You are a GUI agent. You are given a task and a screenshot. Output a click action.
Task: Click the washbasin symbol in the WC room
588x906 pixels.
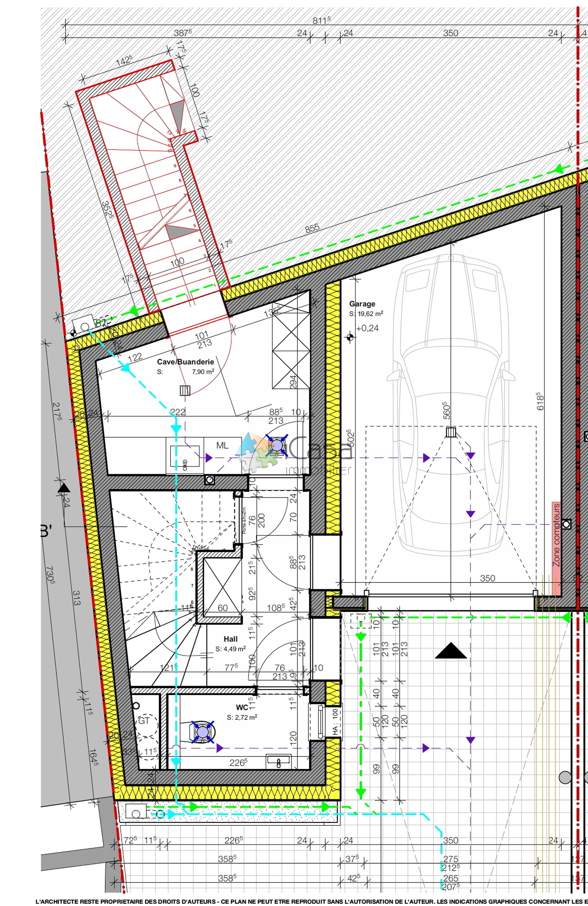(x=279, y=761)
